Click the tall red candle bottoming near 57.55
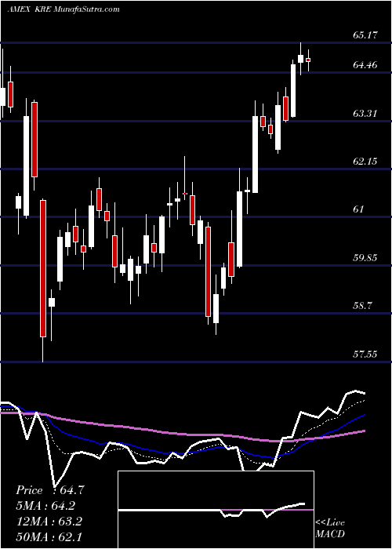392x549 pixels. [x=42, y=268]
